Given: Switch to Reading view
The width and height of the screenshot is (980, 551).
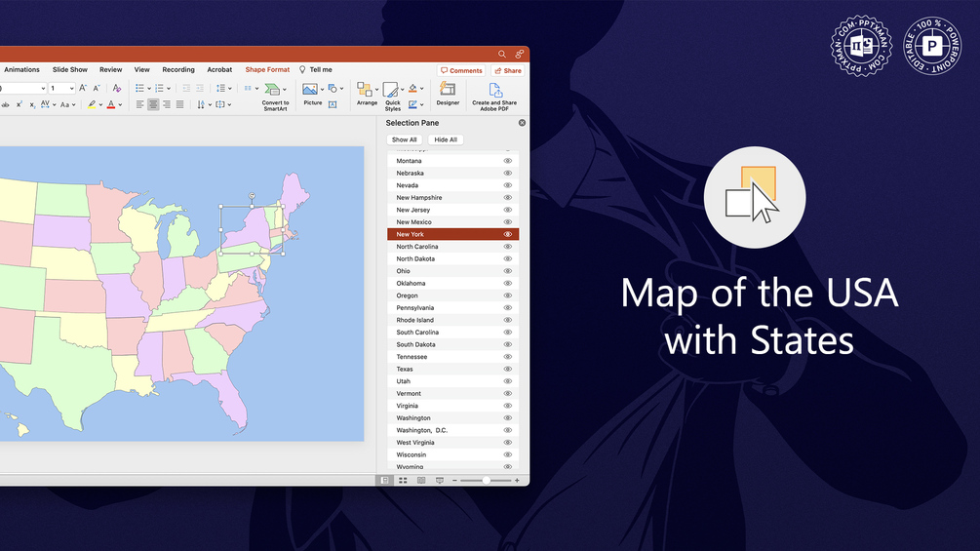Looking at the screenshot, I should (421, 481).
